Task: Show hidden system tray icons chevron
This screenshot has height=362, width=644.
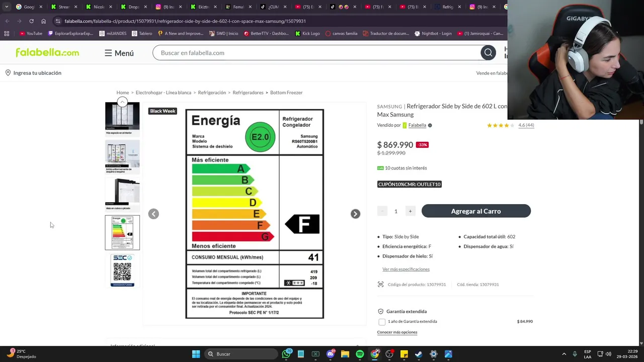Action: pos(564,354)
